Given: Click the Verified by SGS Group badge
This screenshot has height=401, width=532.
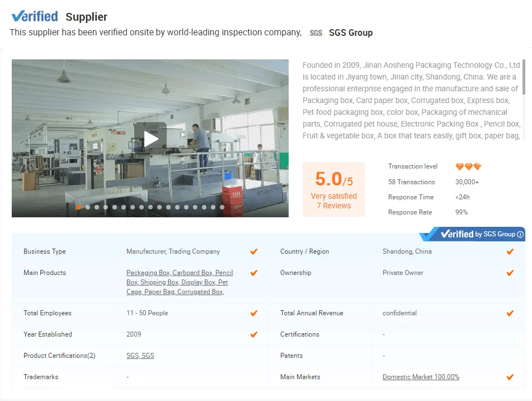Looking at the screenshot, I should (472, 234).
